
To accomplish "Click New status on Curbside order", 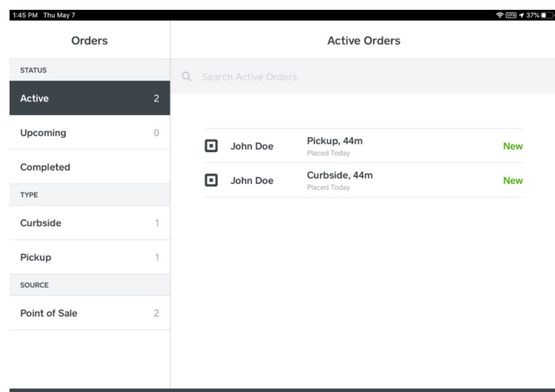I will coord(513,180).
